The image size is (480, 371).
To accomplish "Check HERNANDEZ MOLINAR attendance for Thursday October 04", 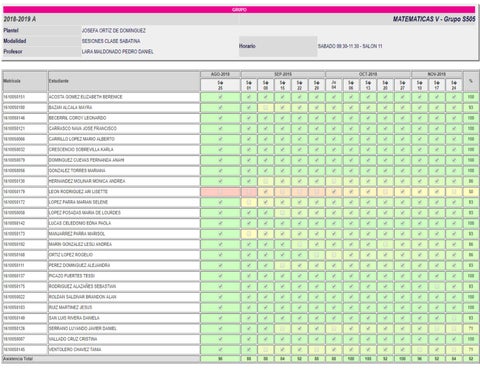I will tap(334, 181).
